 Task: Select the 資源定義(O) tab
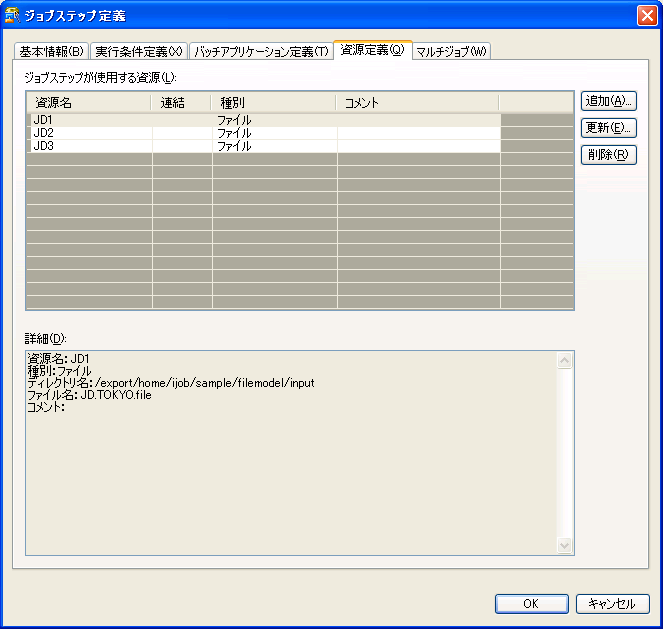(x=372, y=50)
